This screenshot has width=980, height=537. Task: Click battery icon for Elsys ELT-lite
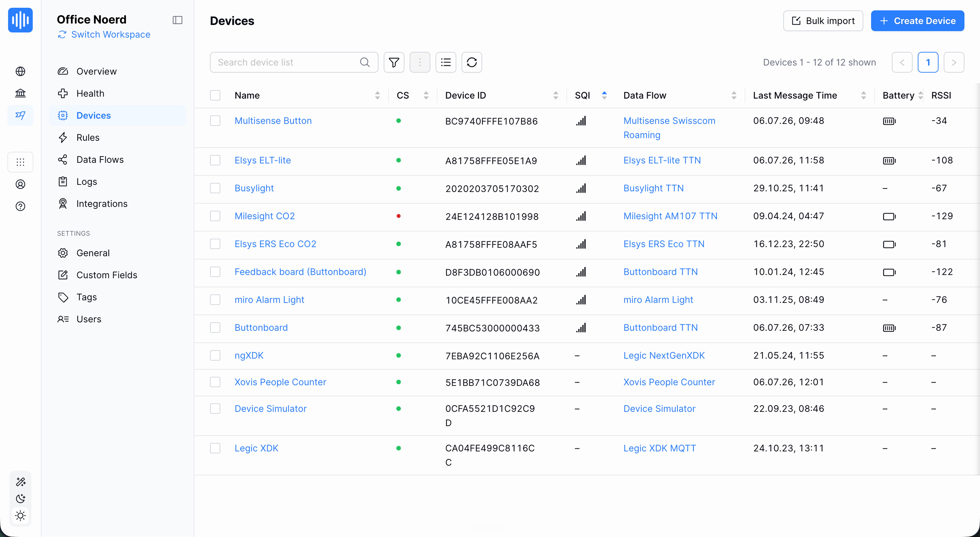click(x=889, y=161)
